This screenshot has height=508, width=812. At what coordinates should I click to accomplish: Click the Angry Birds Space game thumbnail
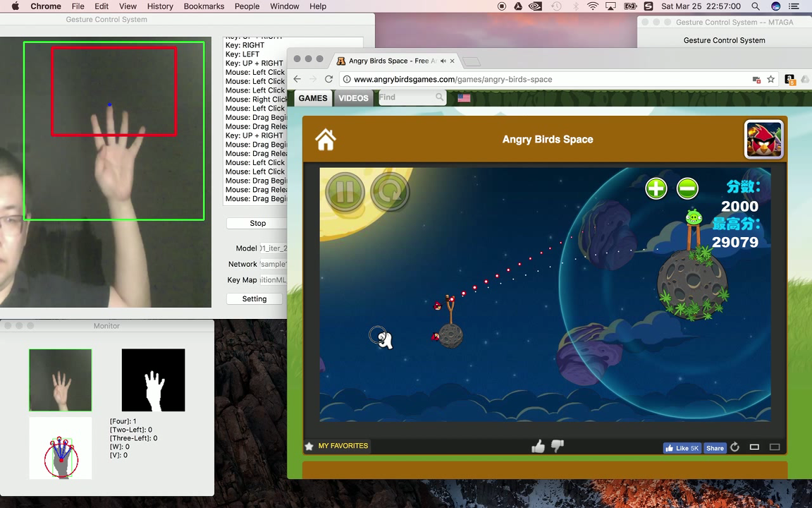tap(764, 140)
